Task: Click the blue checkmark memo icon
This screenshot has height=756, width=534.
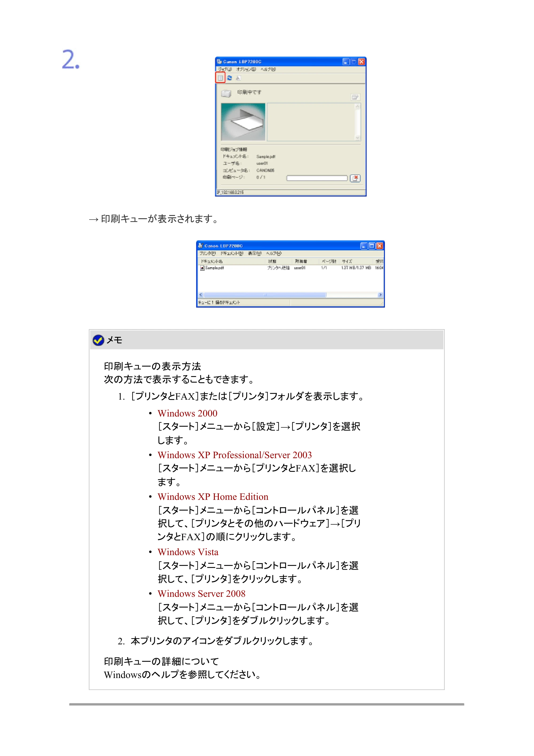Action: point(98,340)
